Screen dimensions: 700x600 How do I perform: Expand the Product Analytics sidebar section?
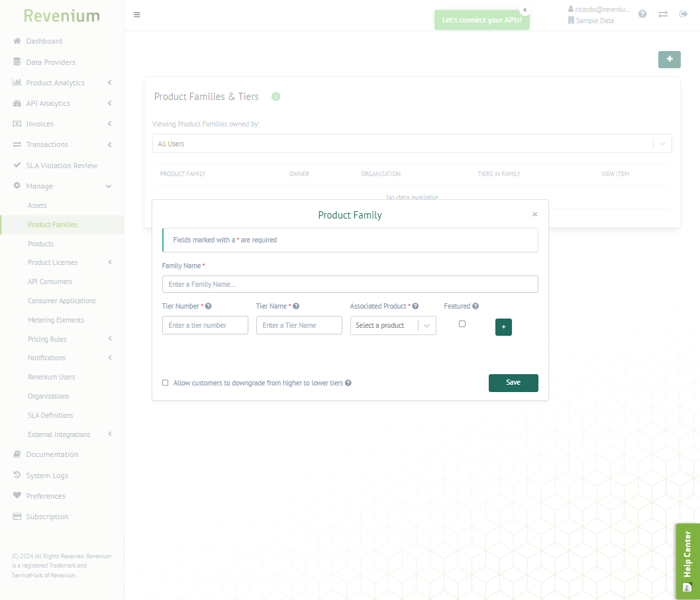[x=62, y=83]
